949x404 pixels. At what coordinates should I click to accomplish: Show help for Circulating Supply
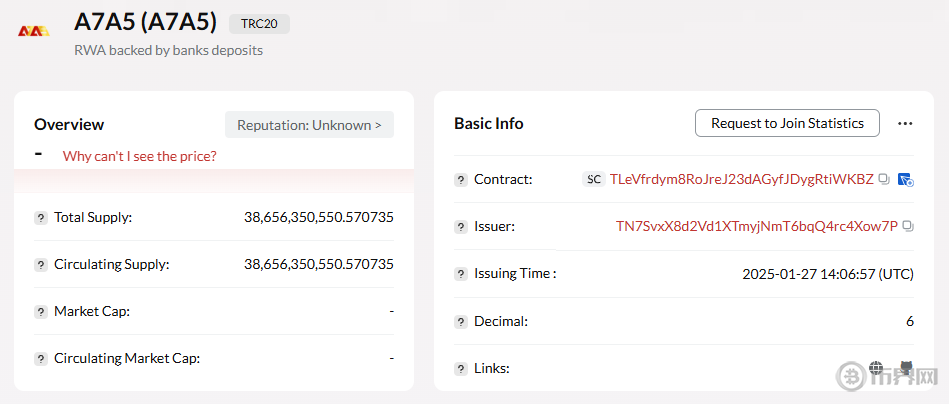coord(41,265)
